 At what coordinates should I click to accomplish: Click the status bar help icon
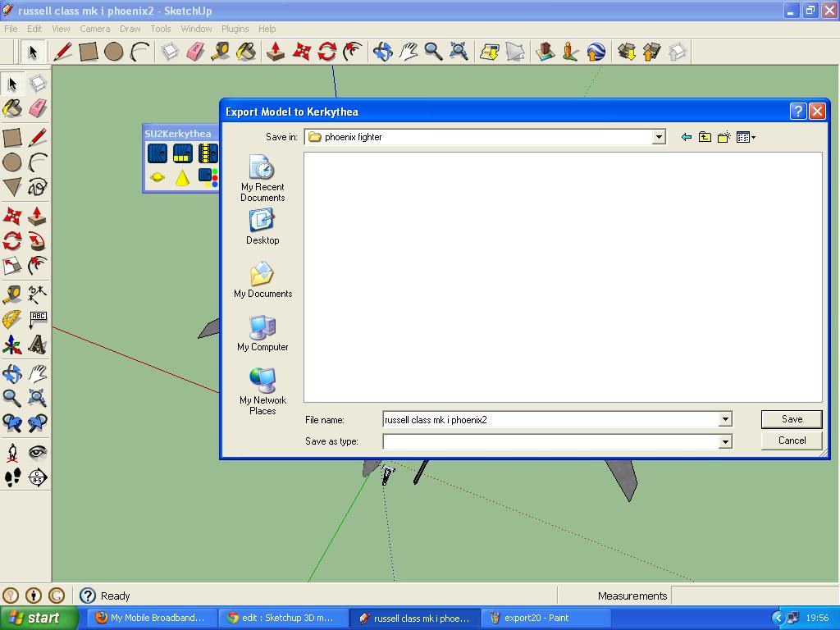[x=87, y=596]
